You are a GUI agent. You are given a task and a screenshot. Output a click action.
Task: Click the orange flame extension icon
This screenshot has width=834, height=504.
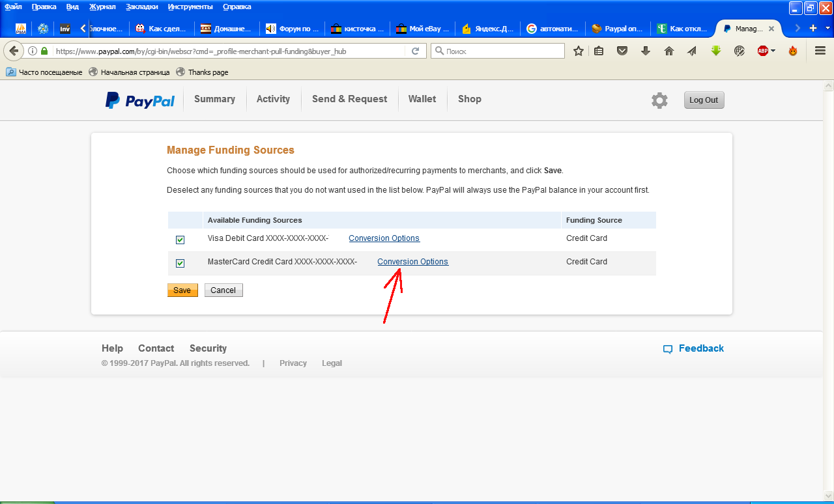pyautogui.click(x=792, y=51)
